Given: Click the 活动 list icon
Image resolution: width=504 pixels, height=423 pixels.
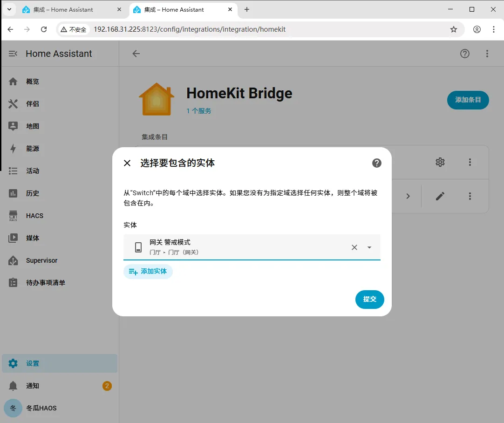Looking at the screenshot, I should click(13, 171).
